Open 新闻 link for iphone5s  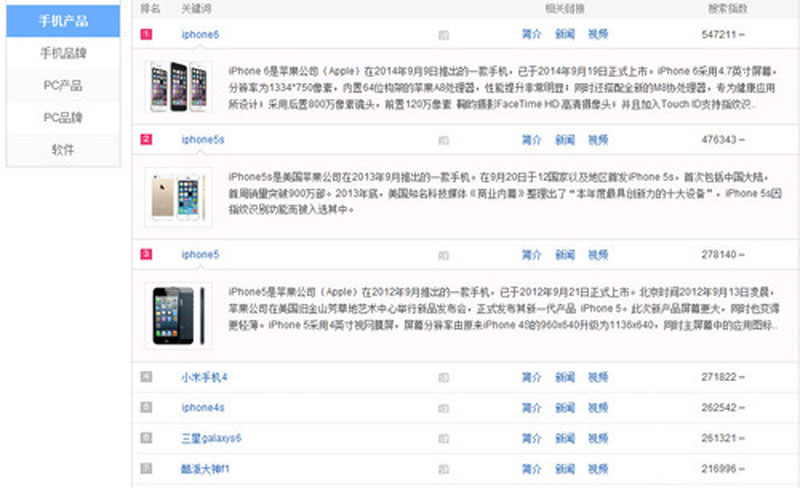(565, 140)
